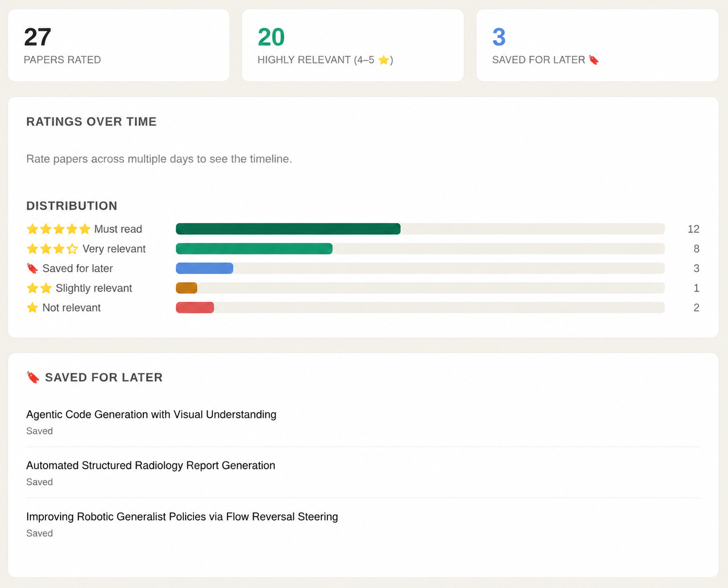Click the bookmark icon beside the Saved For Later heading
The image size is (728, 588).
click(x=33, y=377)
